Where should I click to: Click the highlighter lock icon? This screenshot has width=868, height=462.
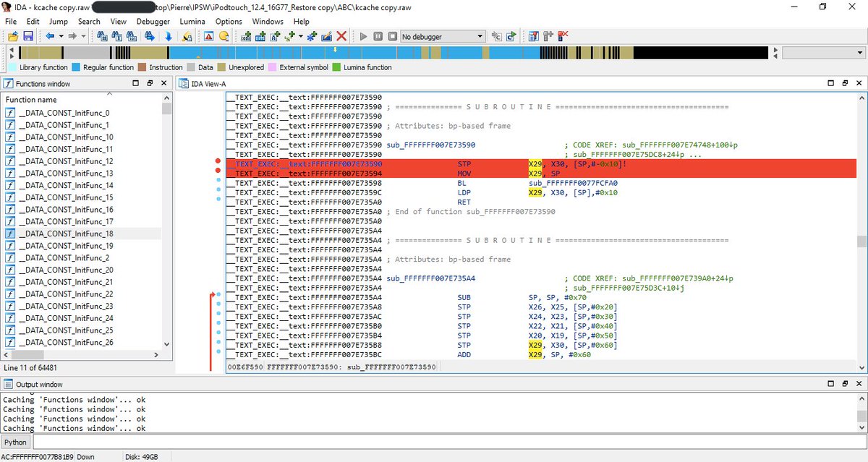[187, 36]
